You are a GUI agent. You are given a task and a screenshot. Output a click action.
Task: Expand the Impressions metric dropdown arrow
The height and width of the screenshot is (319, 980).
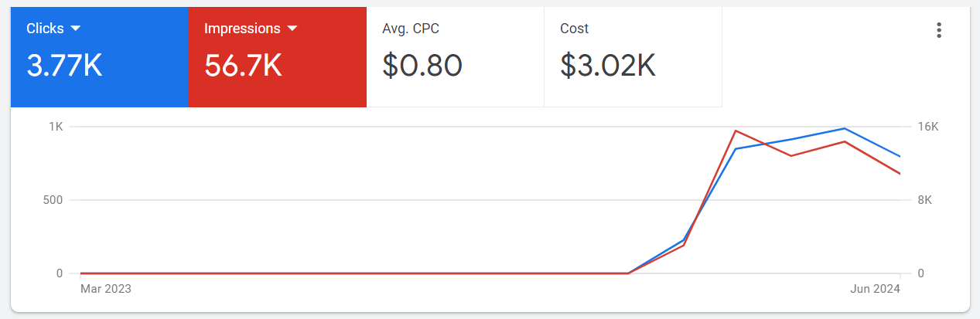tap(292, 29)
